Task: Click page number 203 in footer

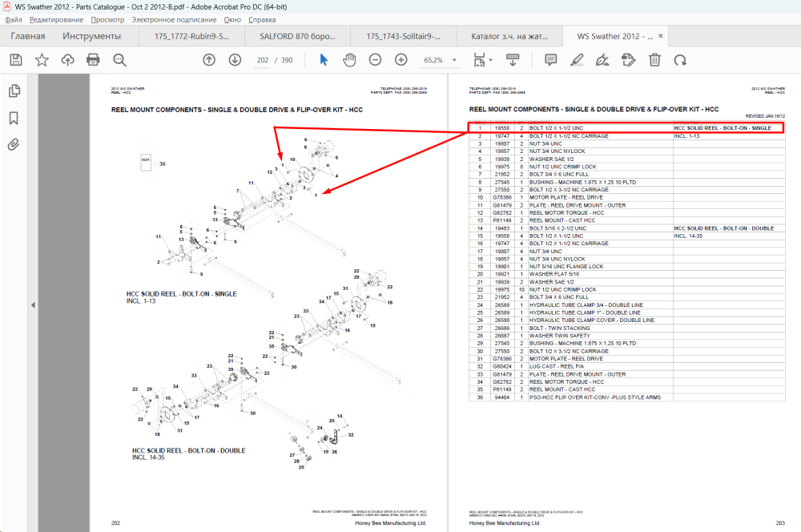Action: pos(780,523)
